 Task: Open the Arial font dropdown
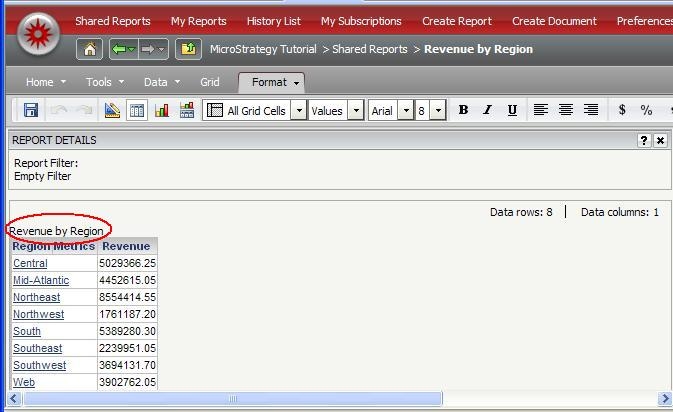405,111
